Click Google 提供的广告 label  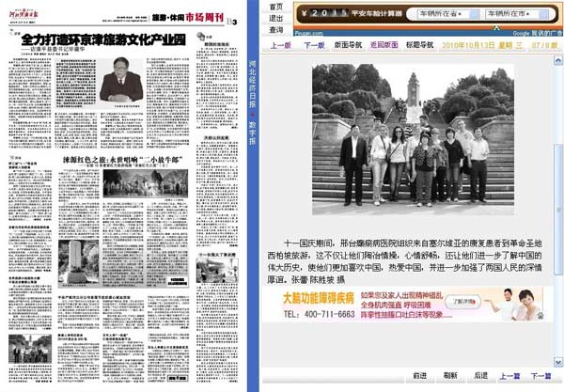(x=538, y=33)
